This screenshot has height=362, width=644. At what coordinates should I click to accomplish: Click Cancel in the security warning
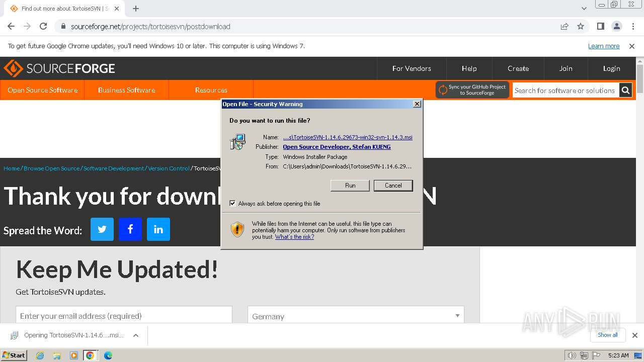[x=393, y=186]
